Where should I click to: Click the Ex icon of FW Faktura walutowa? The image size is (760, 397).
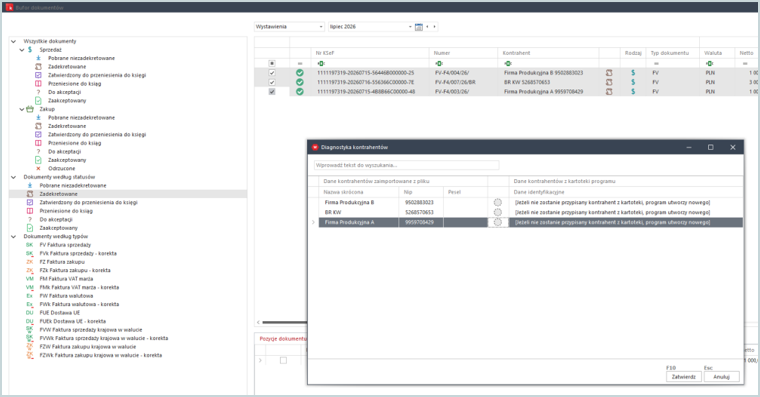(x=30, y=296)
